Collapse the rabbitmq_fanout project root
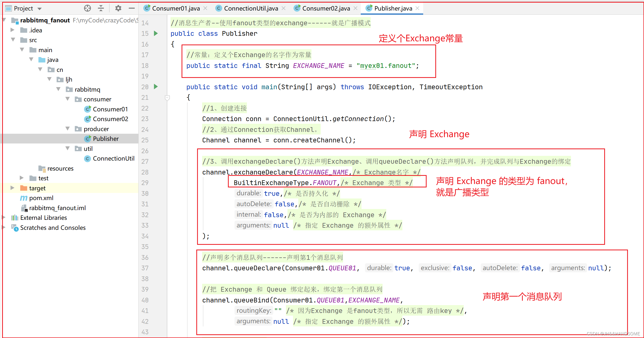 [4, 20]
